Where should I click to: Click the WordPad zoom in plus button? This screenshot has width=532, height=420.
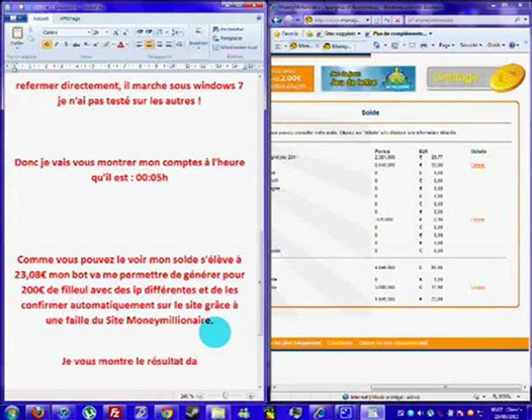(x=251, y=396)
